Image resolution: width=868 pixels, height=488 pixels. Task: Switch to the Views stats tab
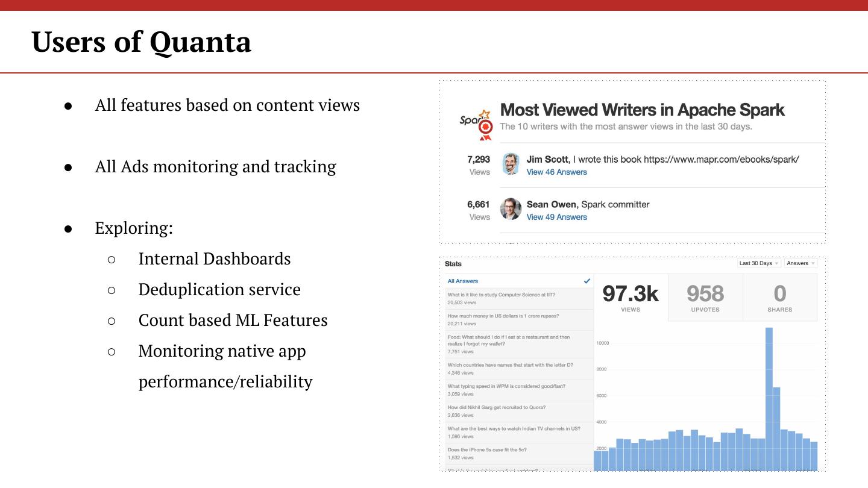point(631,298)
